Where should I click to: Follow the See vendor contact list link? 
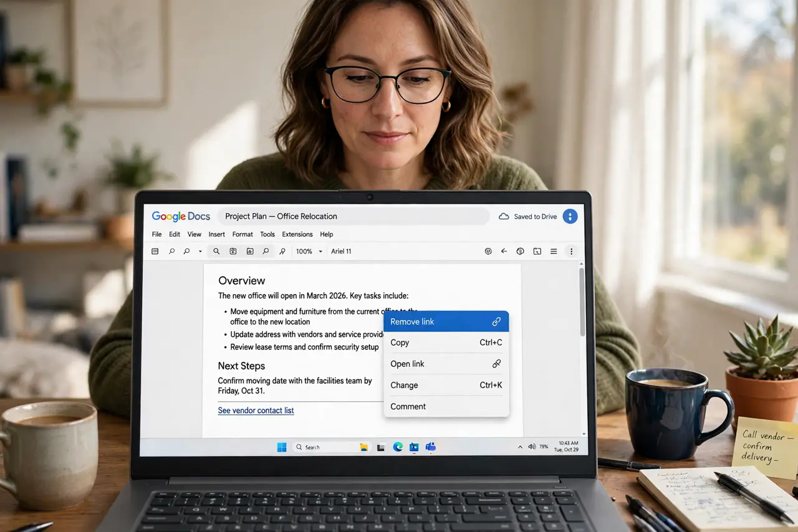click(x=256, y=411)
